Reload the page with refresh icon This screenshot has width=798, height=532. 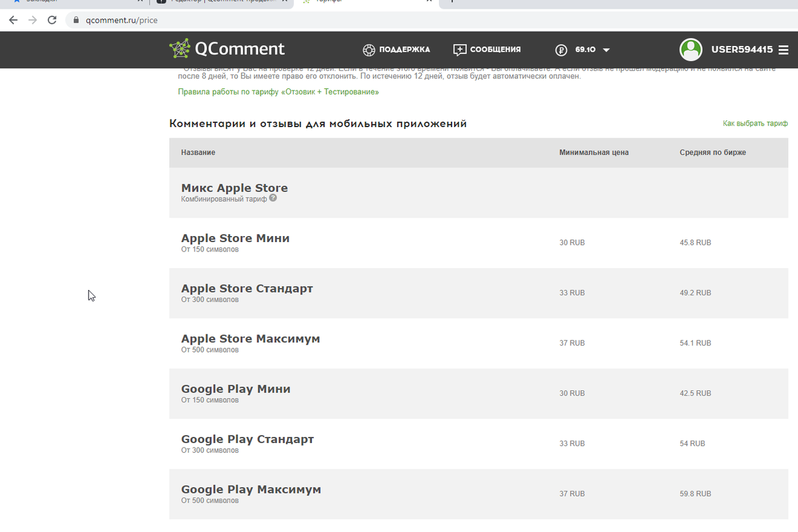tap(52, 20)
